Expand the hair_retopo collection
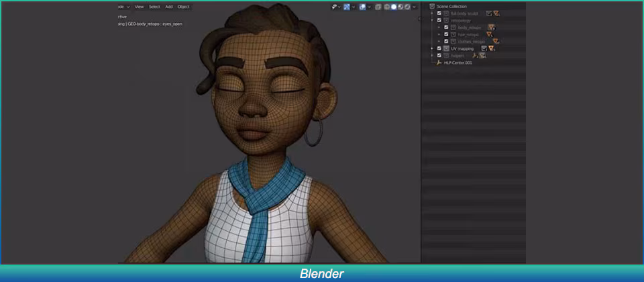 pyautogui.click(x=439, y=34)
